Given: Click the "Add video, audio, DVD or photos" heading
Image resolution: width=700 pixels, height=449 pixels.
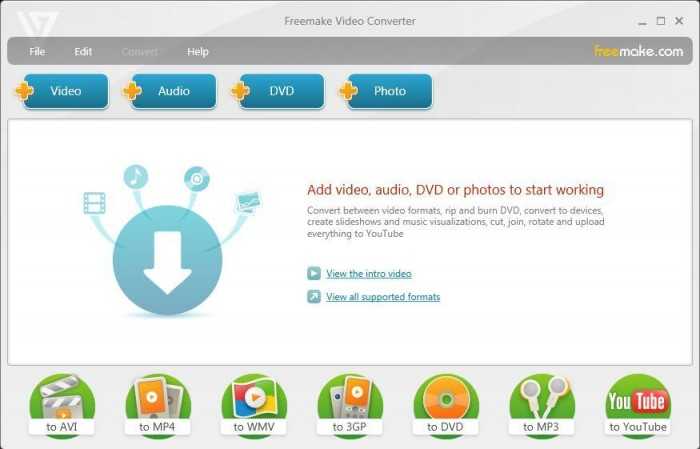Looking at the screenshot, I should [x=455, y=190].
